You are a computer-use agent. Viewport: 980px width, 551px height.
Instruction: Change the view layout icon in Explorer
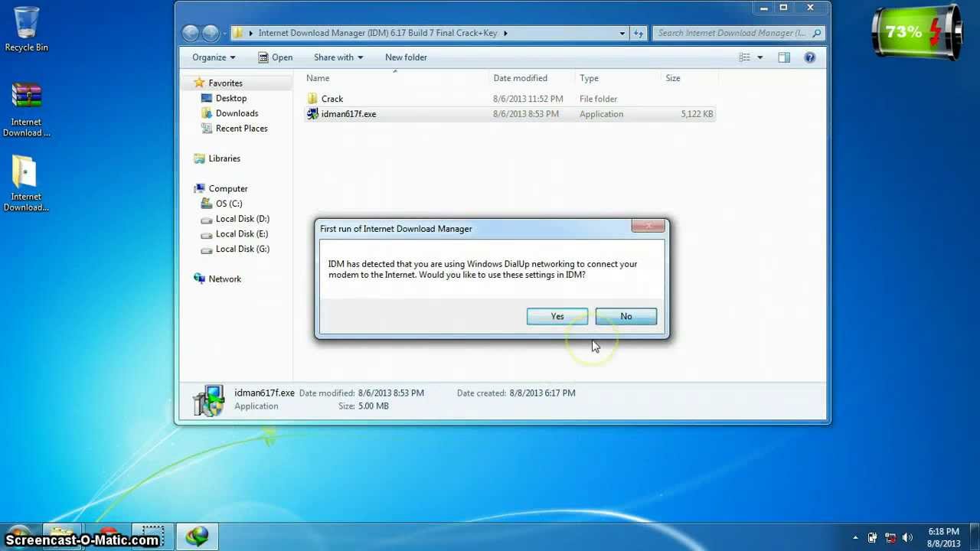[x=744, y=57]
